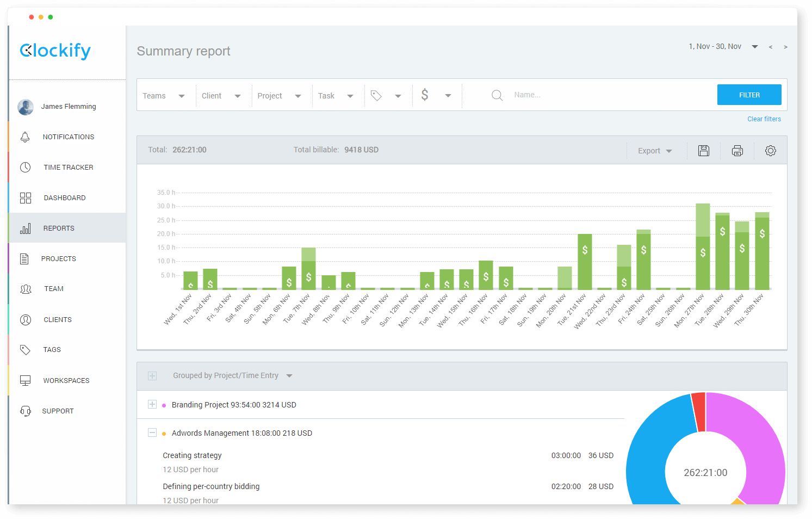Open the tags filter dropdown arrow

click(398, 96)
